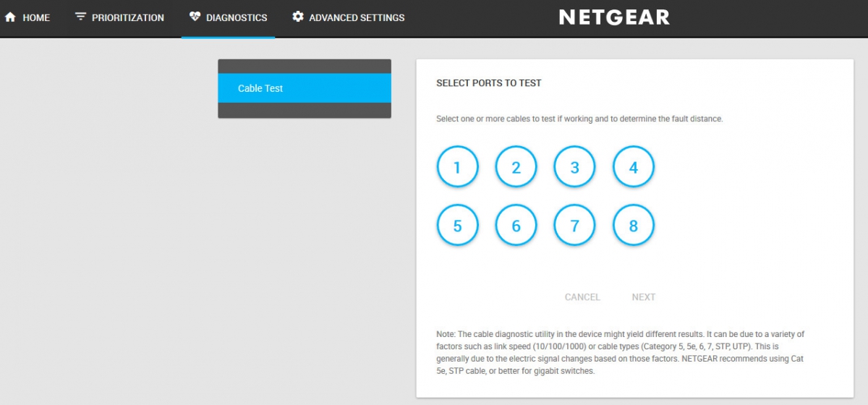This screenshot has width=868, height=405.
Task: Select port 5 for testing
Action: (x=457, y=226)
